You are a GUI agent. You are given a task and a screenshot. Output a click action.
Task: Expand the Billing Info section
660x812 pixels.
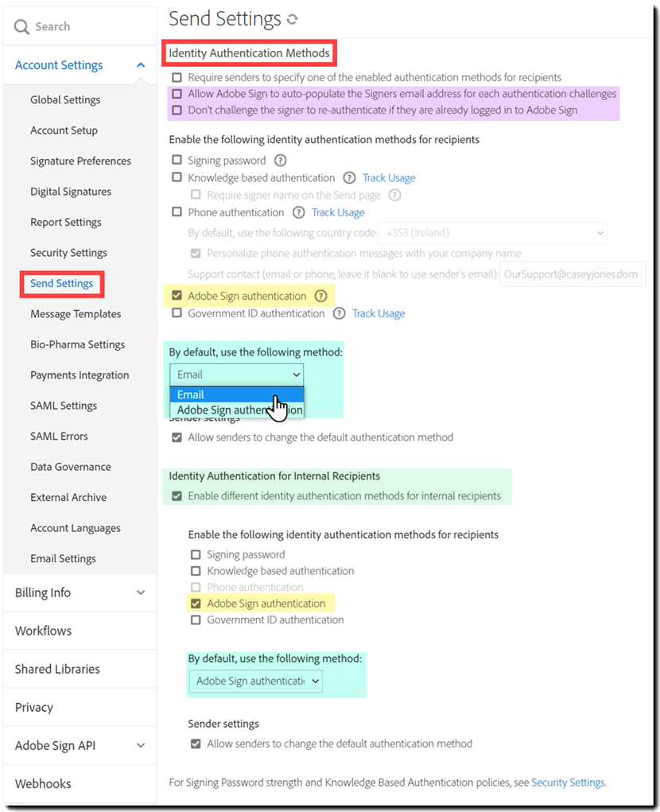[x=80, y=592]
